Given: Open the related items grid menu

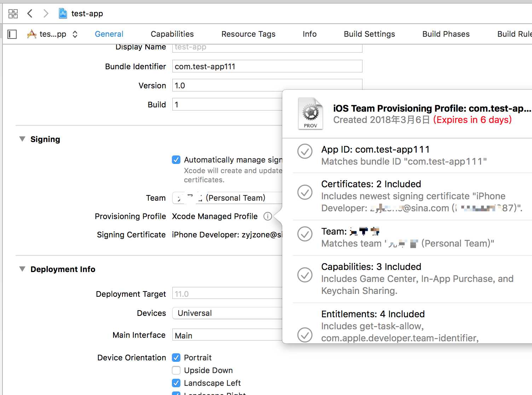Looking at the screenshot, I should (x=13, y=14).
